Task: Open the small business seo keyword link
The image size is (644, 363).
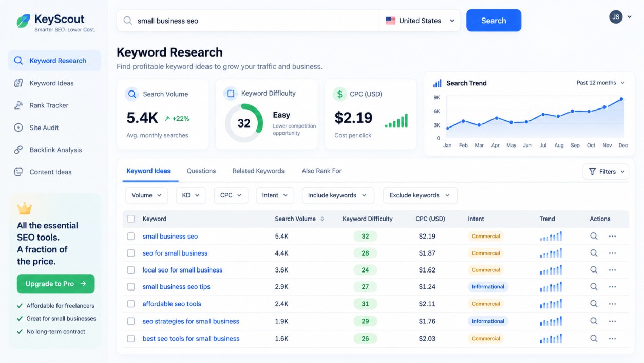Action: tap(170, 236)
